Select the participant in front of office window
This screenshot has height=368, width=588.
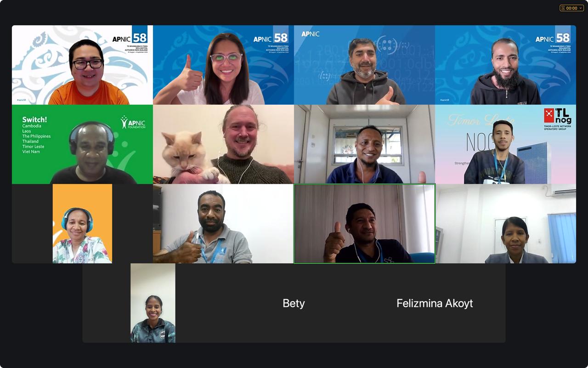[364, 144]
